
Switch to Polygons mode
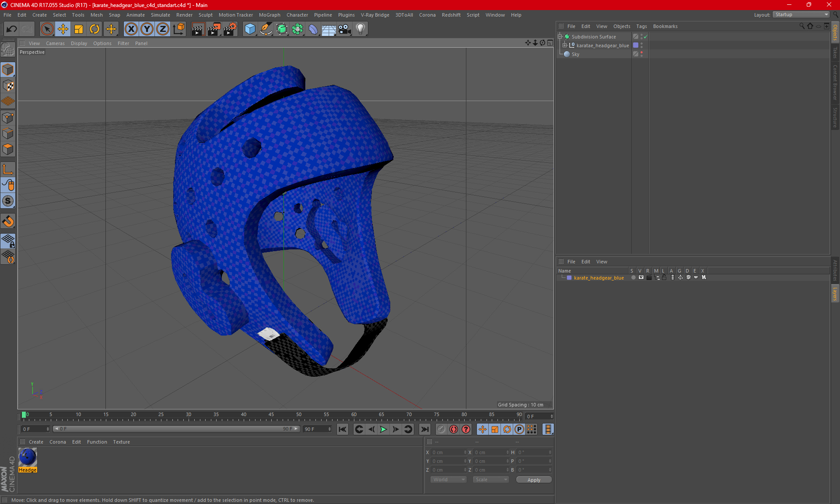[8, 149]
